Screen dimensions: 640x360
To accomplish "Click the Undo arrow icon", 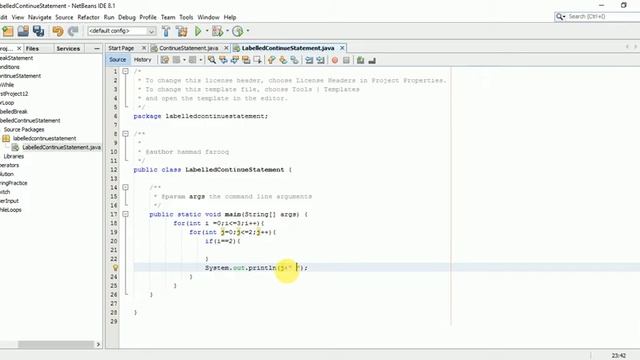I will pos(58,31).
